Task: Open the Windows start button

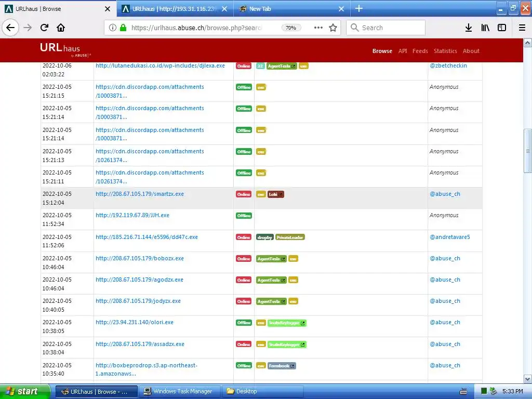Action: (x=25, y=391)
